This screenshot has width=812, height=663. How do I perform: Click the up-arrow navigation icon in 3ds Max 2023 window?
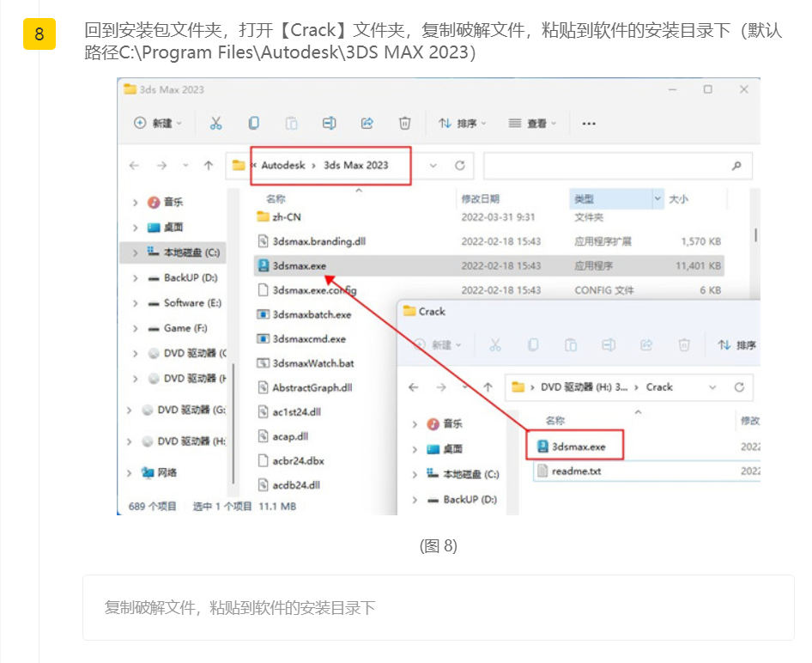[x=208, y=166]
